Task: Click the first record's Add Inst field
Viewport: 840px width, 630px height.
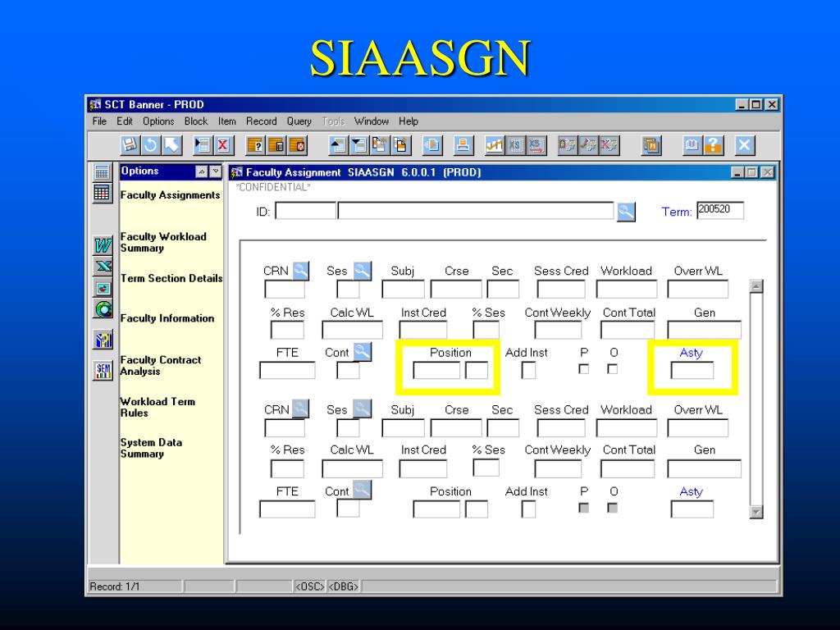Action: (529, 370)
